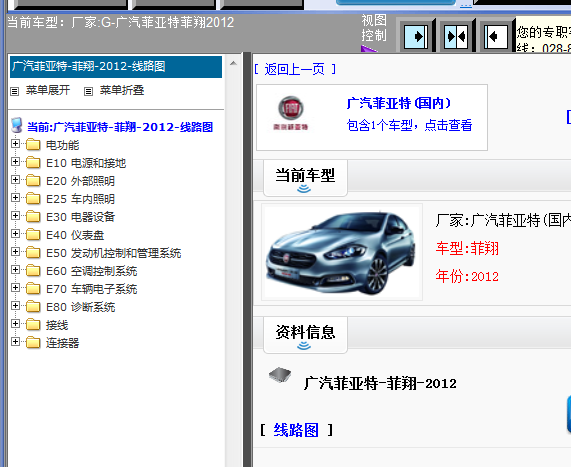Open the 广汽菲亚特(国内) brand link

click(399, 103)
